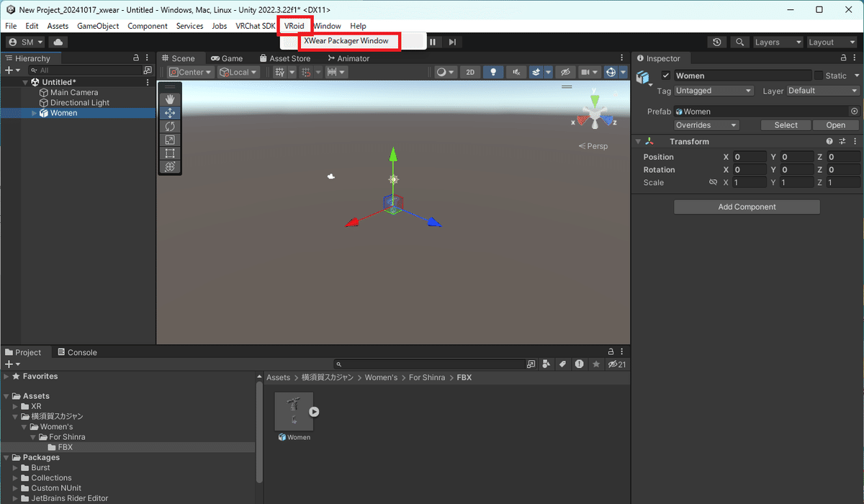Toggle Scene effects (skybox, fog)

click(536, 72)
